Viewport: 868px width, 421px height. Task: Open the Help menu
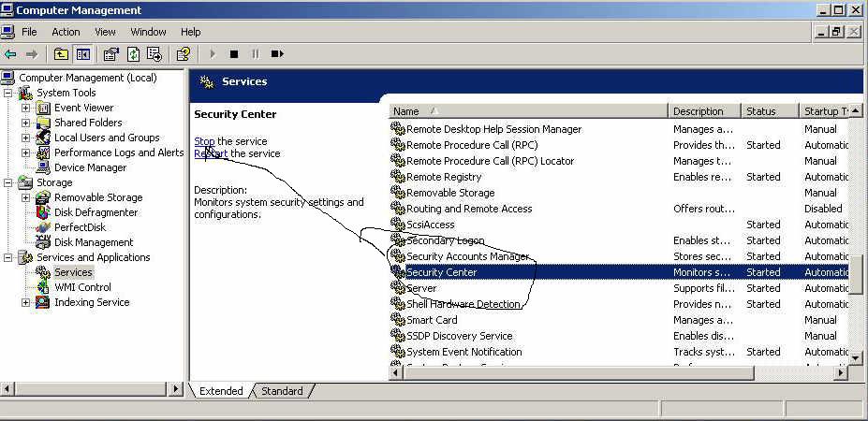pos(190,32)
